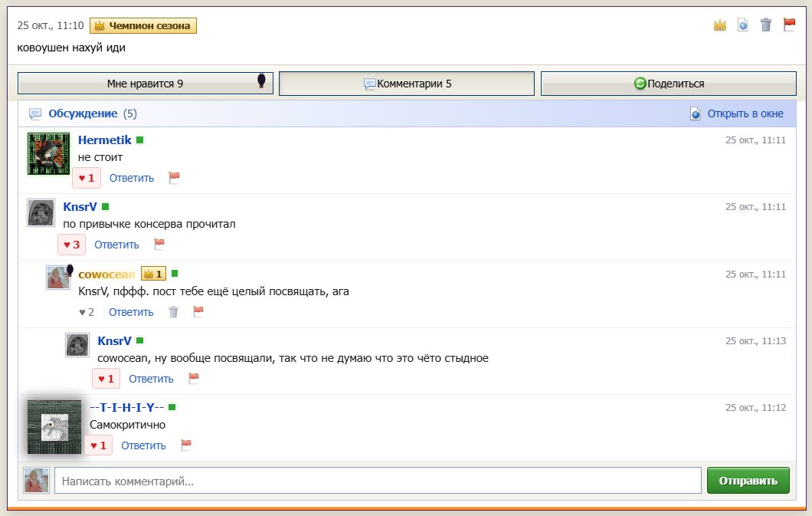Focus the "Написать комментарий..." field
This screenshot has height=516, width=812.
(x=378, y=481)
